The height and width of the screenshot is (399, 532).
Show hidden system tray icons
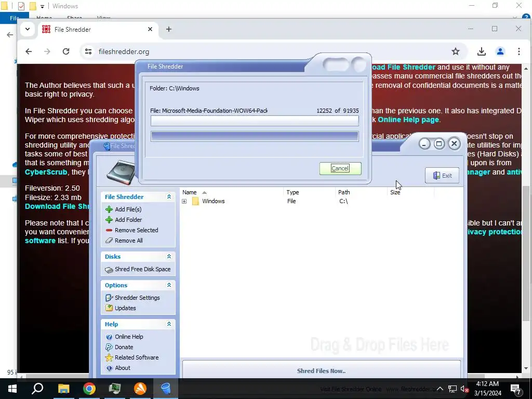tap(440, 389)
